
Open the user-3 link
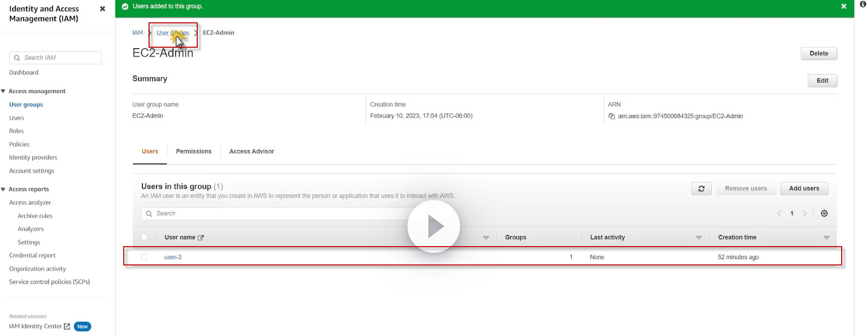[173, 257]
